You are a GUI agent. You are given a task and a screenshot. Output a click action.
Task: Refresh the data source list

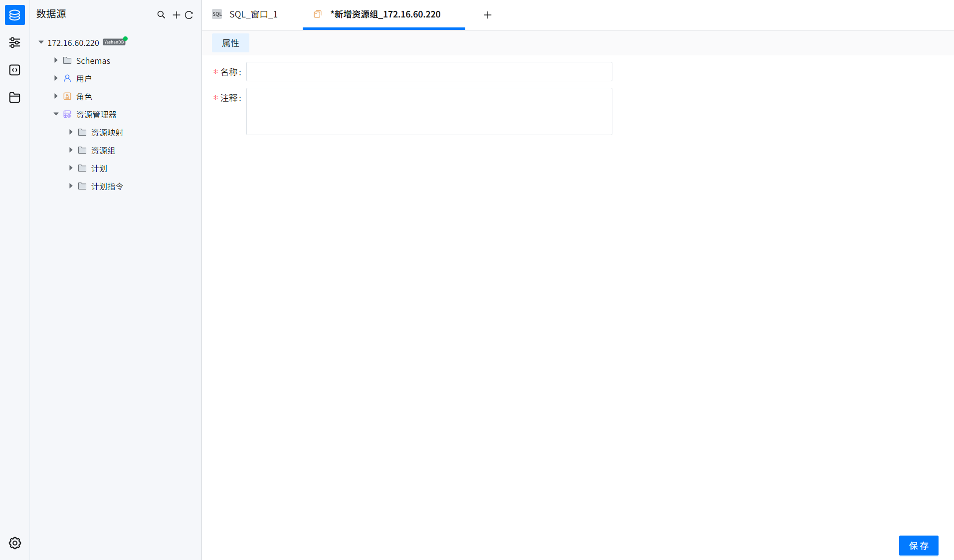coord(189,15)
